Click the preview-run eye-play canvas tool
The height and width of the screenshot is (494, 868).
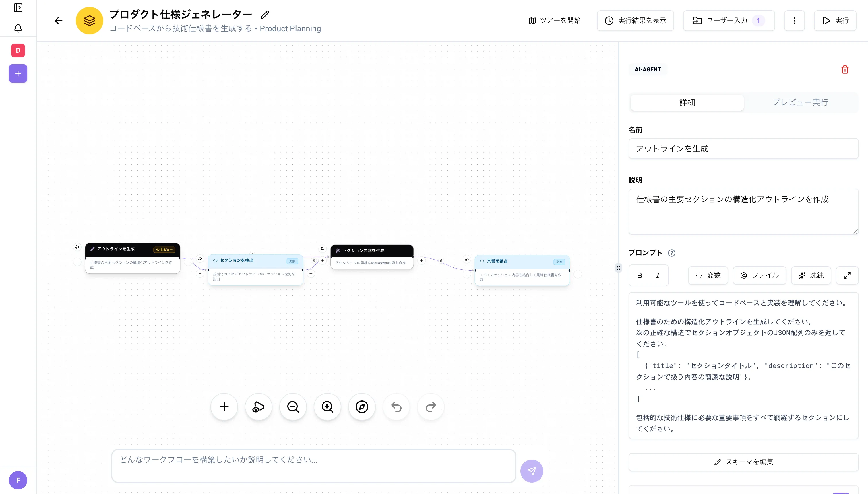coord(258,407)
